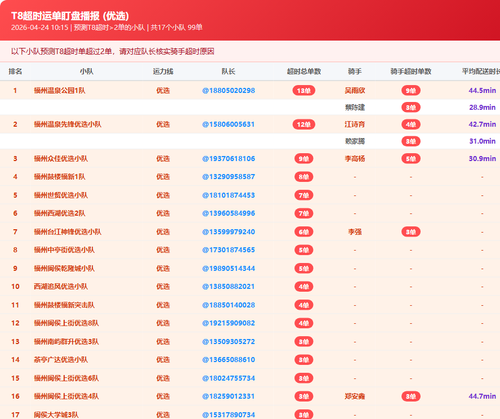Click the 超时总单数 column header
500x419 pixels.
(304, 71)
